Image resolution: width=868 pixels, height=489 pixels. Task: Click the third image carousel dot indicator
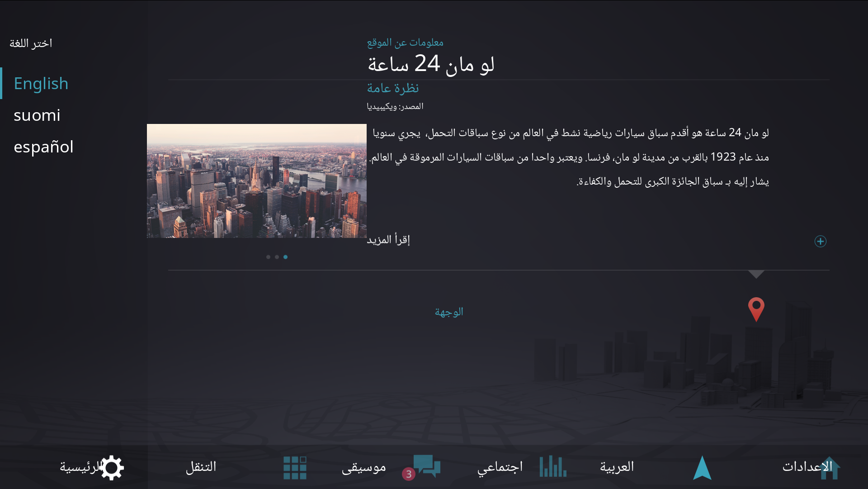286,257
